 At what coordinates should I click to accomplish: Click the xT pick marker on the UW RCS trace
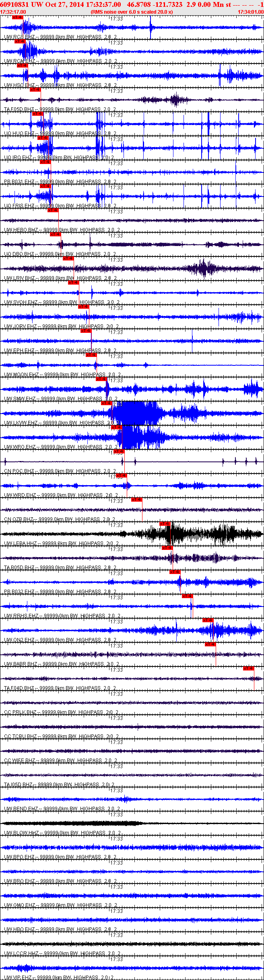tap(18, 17)
